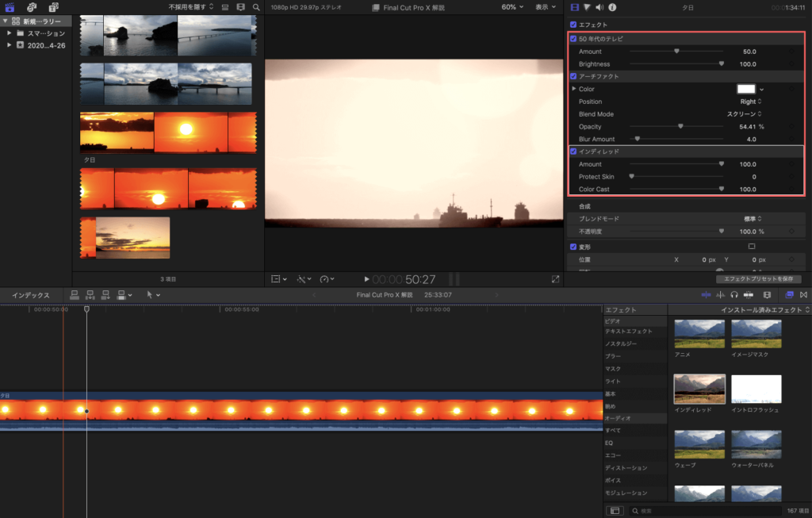Expand the スマ…ション folder triangle
This screenshot has width=812, height=518.
coord(9,33)
